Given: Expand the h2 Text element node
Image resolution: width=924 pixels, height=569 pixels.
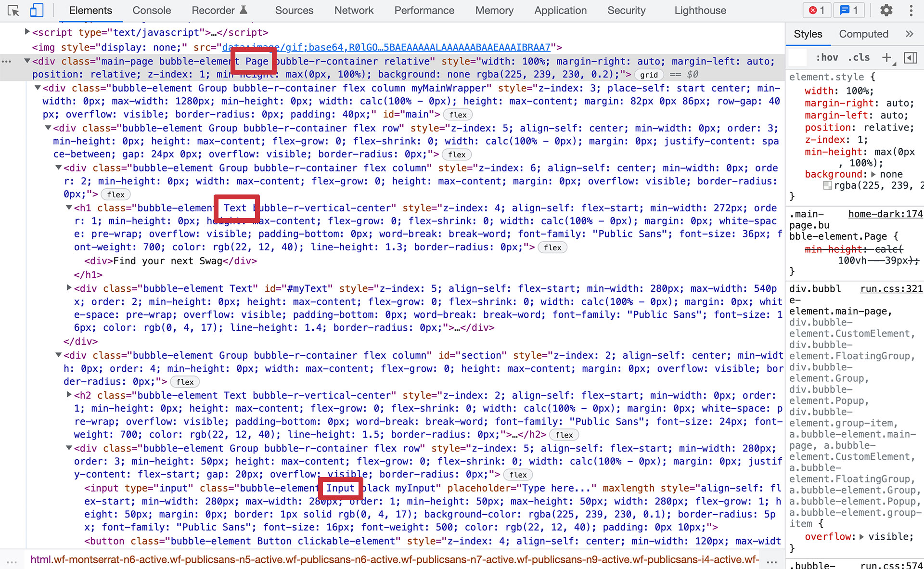Looking at the screenshot, I should coord(69,395).
